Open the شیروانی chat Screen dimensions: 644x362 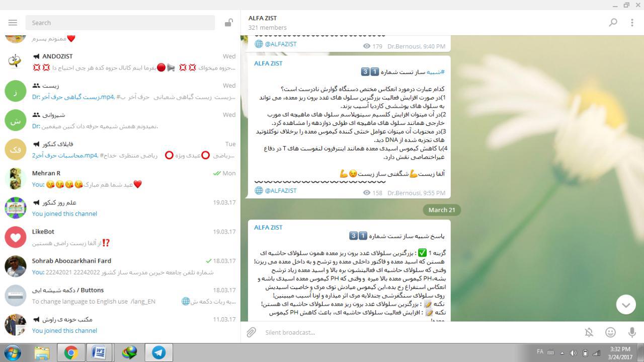pyautogui.click(x=120, y=120)
